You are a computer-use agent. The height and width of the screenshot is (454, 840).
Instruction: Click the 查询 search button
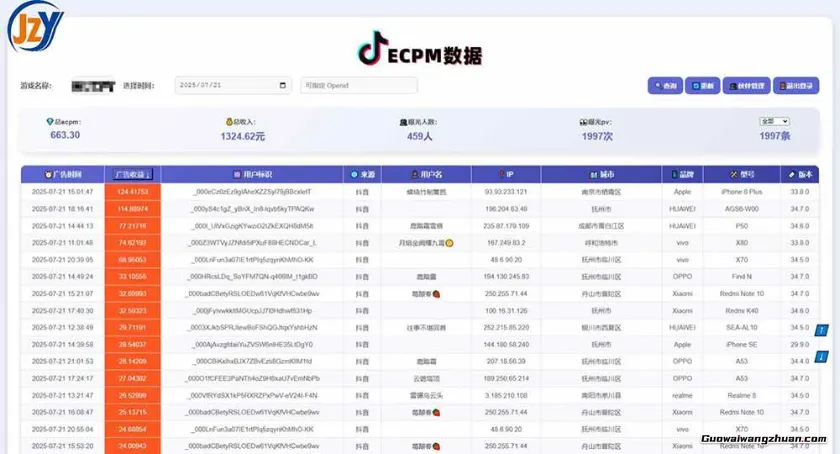(x=665, y=86)
